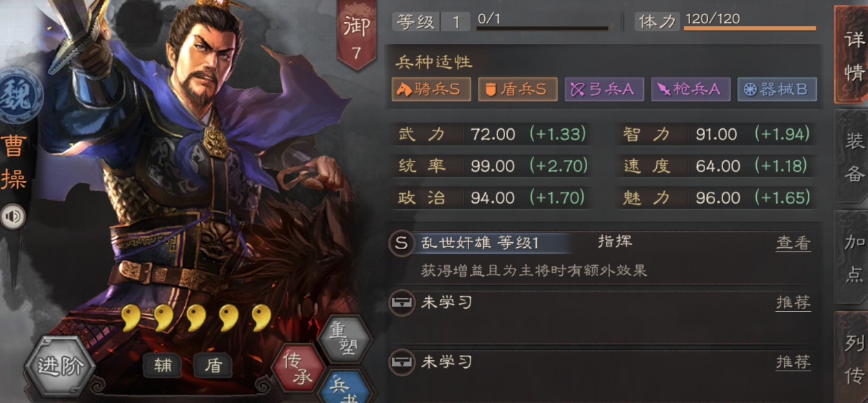Open the 列传 side tab

854,357
